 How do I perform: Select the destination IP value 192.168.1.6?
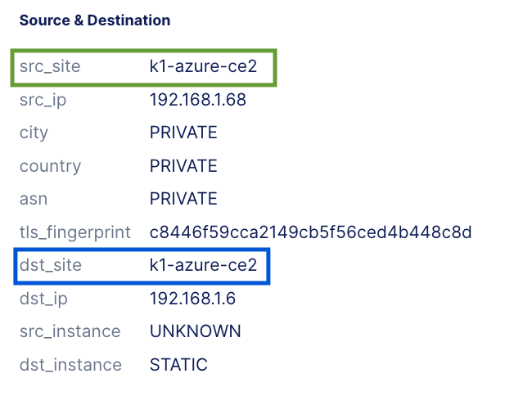(x=192, y=299)
